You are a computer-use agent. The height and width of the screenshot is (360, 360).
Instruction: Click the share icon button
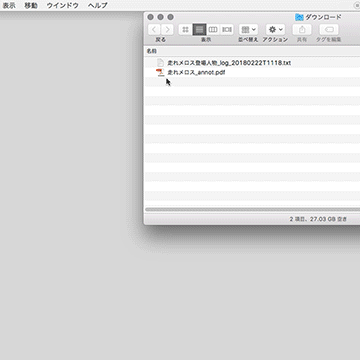tap(302, 30)
